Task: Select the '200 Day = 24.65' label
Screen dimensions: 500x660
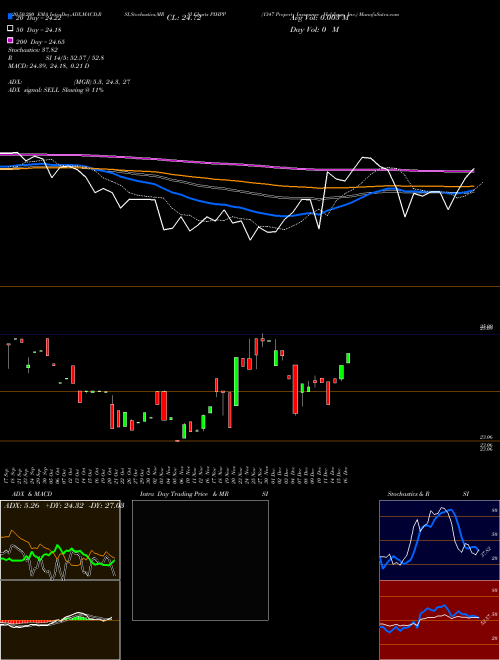Action: (40, 42)
